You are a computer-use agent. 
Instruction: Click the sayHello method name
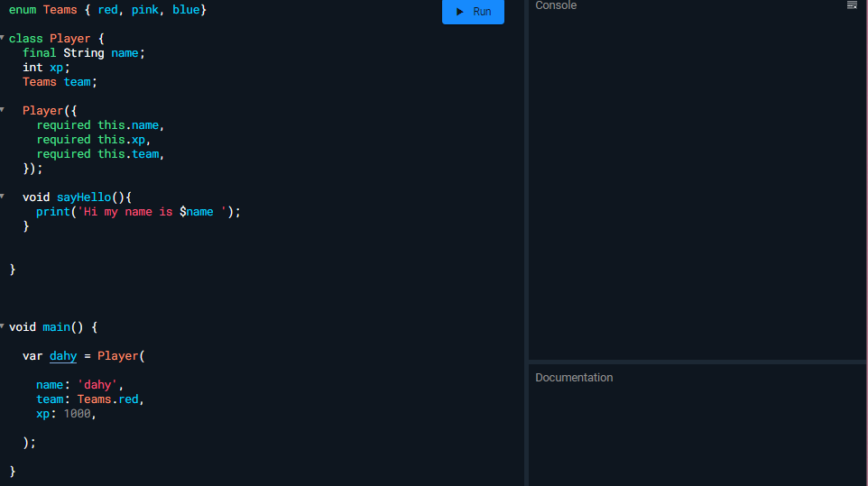(84, 197)
